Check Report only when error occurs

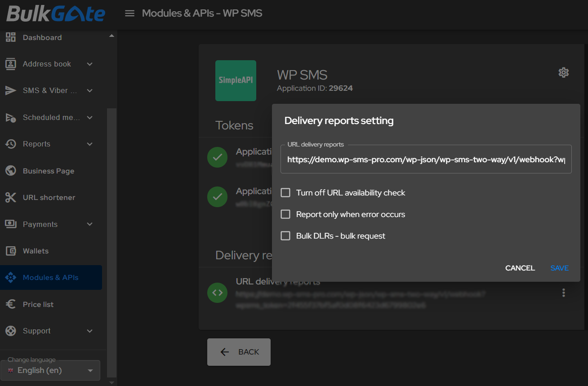click(x=285, y=214)
